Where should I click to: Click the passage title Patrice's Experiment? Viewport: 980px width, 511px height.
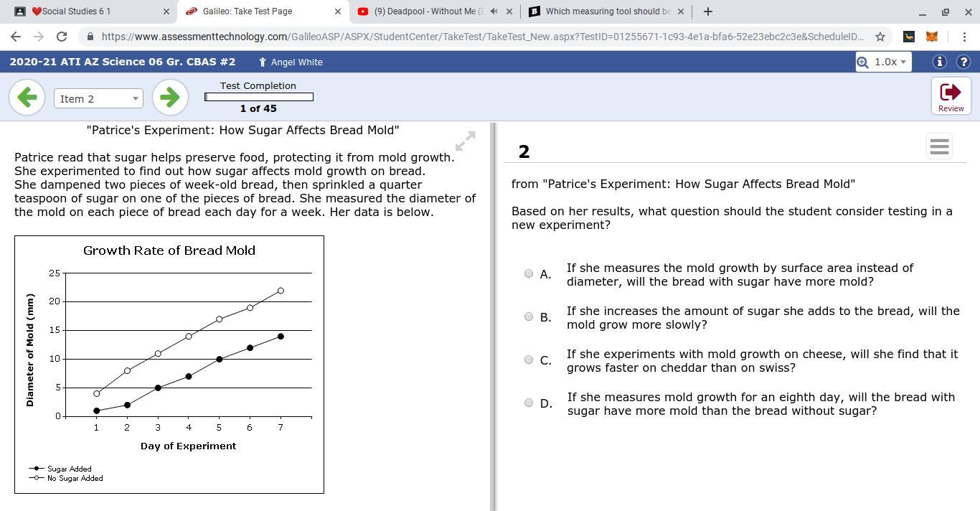point(243,130)
